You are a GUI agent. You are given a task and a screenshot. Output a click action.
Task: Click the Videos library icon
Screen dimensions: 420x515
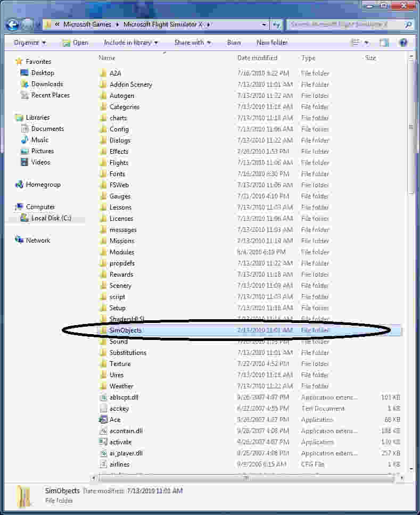24,162
